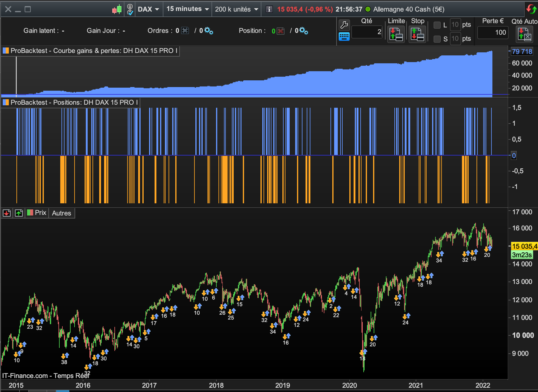
Task: Select the trade arrows marker labeled 22
Action: pyautogui.click(x=337, y=309)
